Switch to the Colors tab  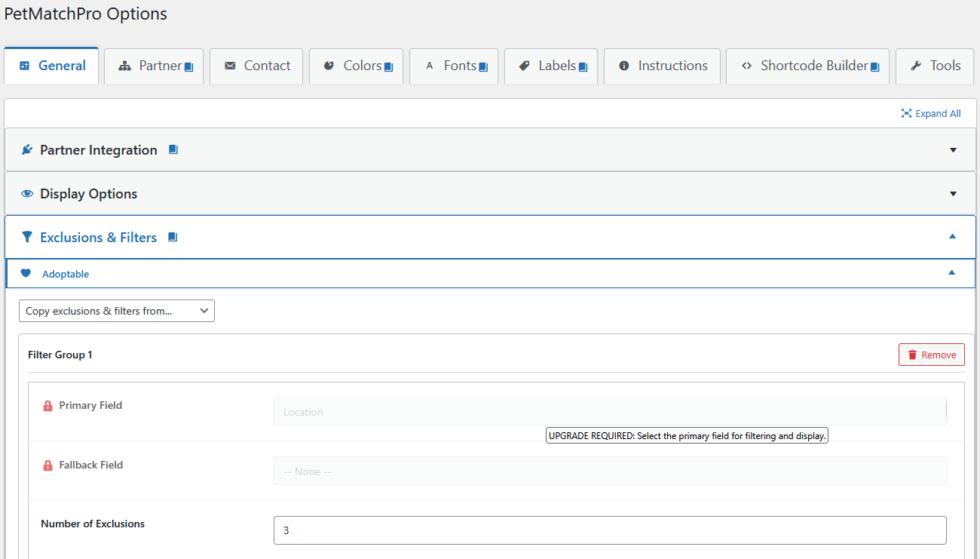click(x=356, y=66)
